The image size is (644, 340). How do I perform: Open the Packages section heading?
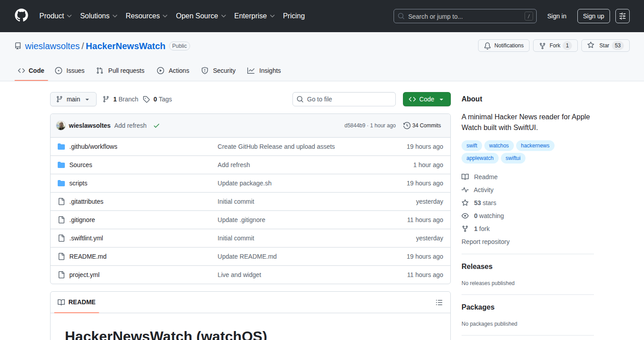pyautogui.click(x=478, y=307)
